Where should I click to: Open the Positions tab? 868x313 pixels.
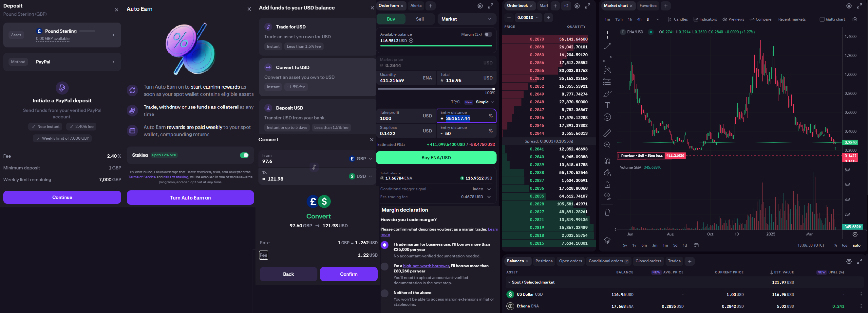(544, 261)
